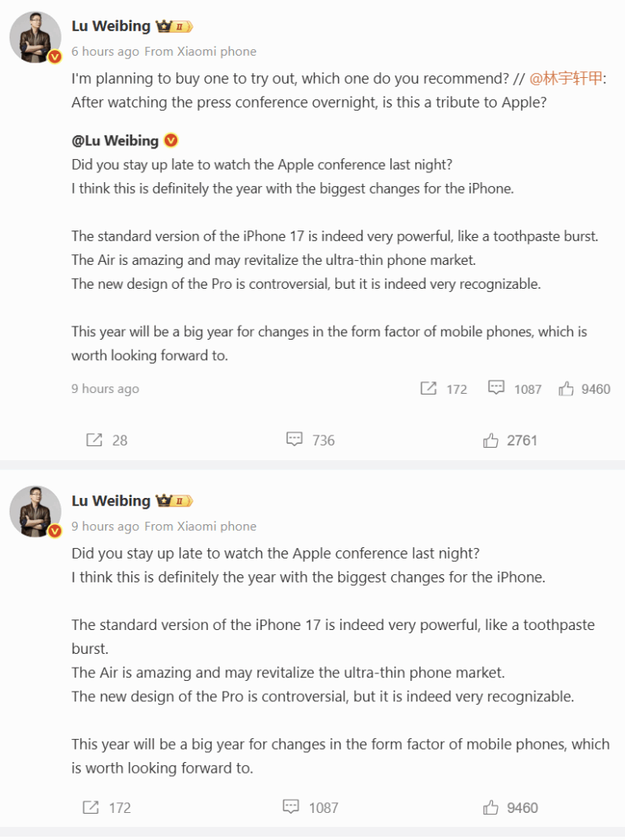This screenshot has width=625, height=840.
Task: Toggle like on the post showing 2761
Action: (490, 441)
